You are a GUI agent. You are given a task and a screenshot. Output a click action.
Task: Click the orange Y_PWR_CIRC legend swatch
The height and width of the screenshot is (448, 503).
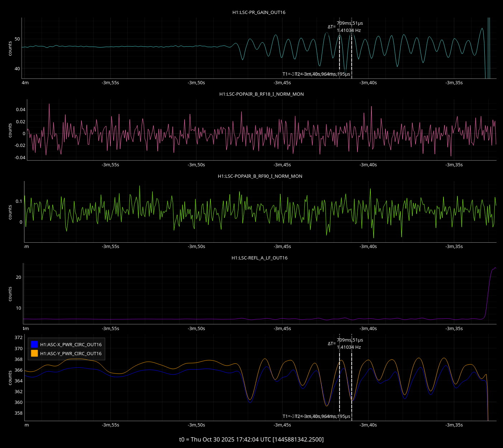click(x=34, y=353)
